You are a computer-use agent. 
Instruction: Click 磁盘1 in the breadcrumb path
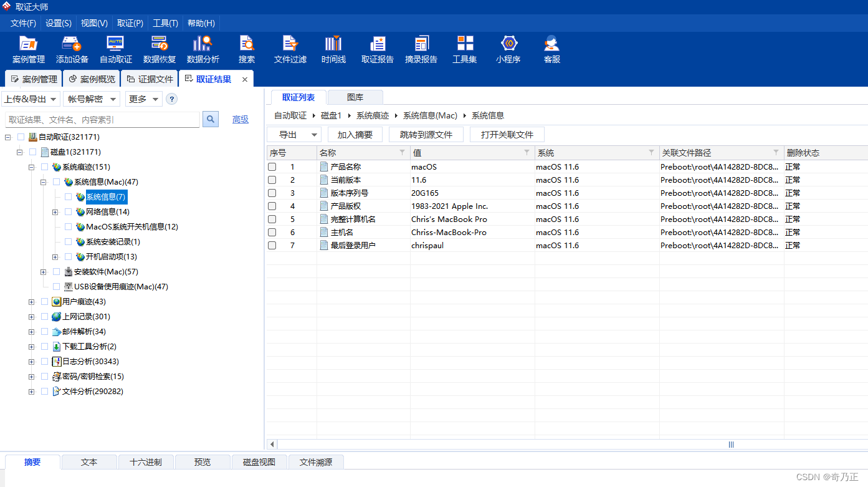coord(331,115)
